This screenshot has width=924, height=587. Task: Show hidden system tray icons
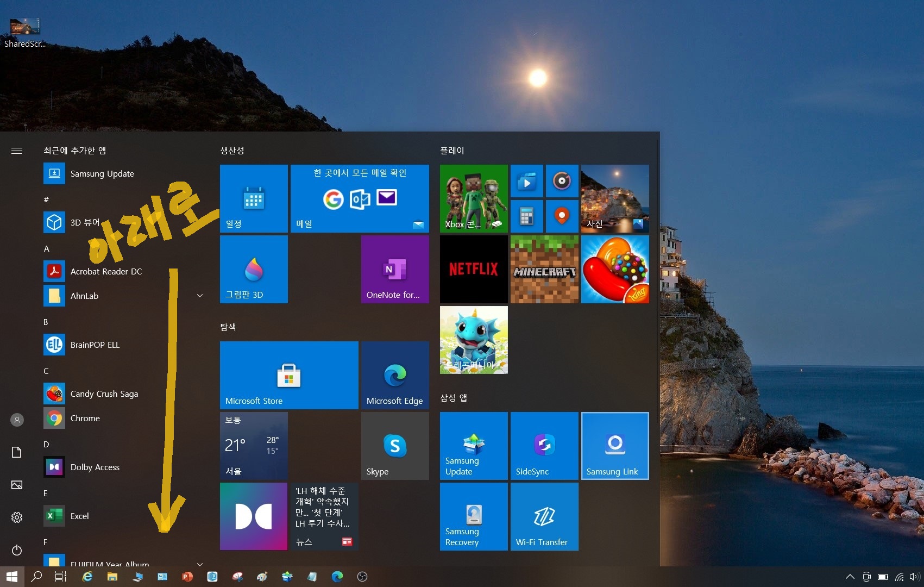[x=850, y=577]
